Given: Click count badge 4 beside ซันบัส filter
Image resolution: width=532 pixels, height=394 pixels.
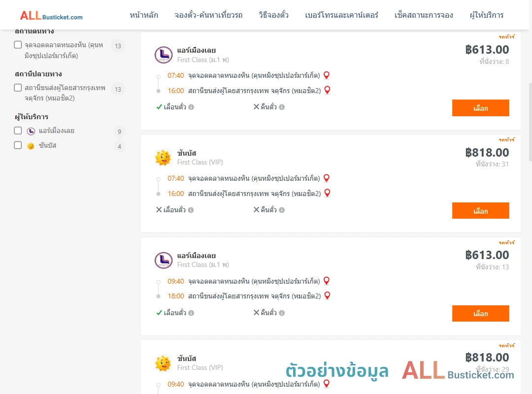Looking at the screenshot, I should [x=119, y=147].
